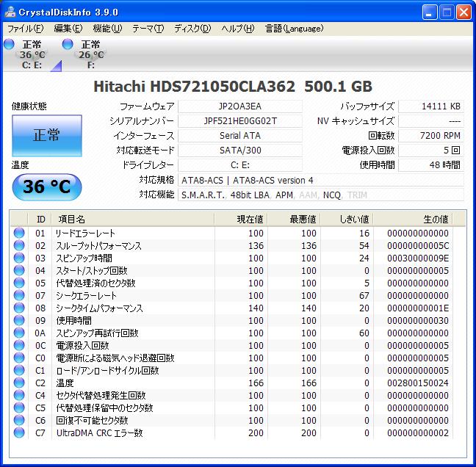Click the usage time field 48 時間

[431, 165]
